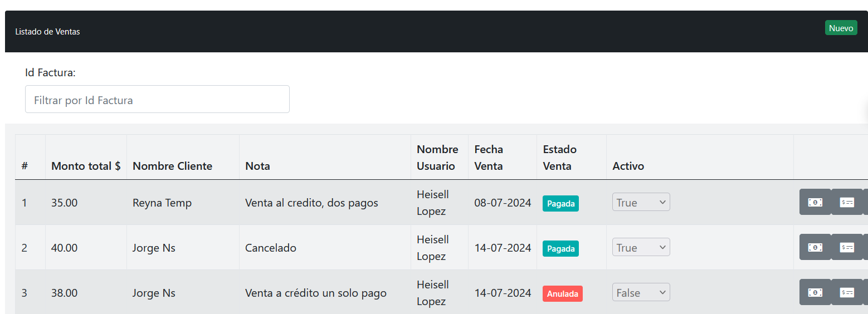This screenshot has width=868, height=314.
Task: Click note Venta a crédito un solo pago
Action: coord(316,293)
